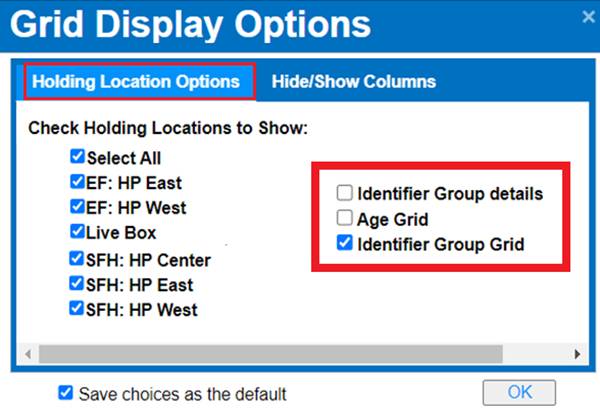Close the Grid Display Options dialog

584,16
